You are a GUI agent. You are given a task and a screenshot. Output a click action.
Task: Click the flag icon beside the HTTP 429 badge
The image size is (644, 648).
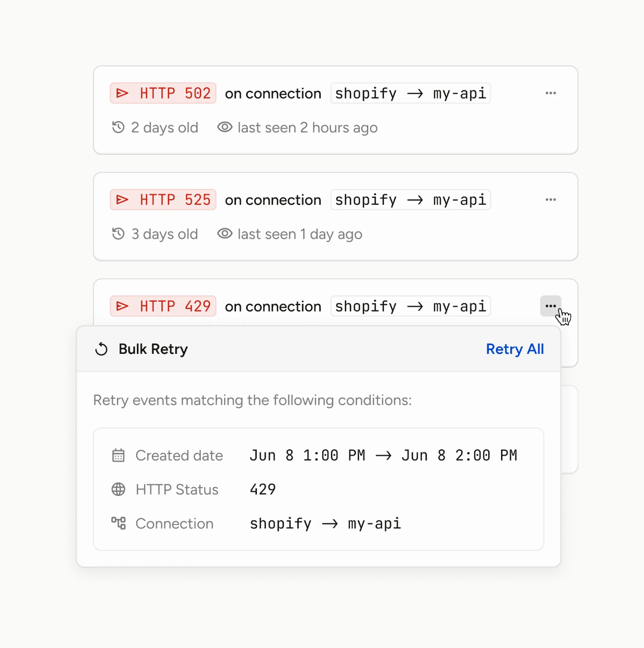click(123, 306)
